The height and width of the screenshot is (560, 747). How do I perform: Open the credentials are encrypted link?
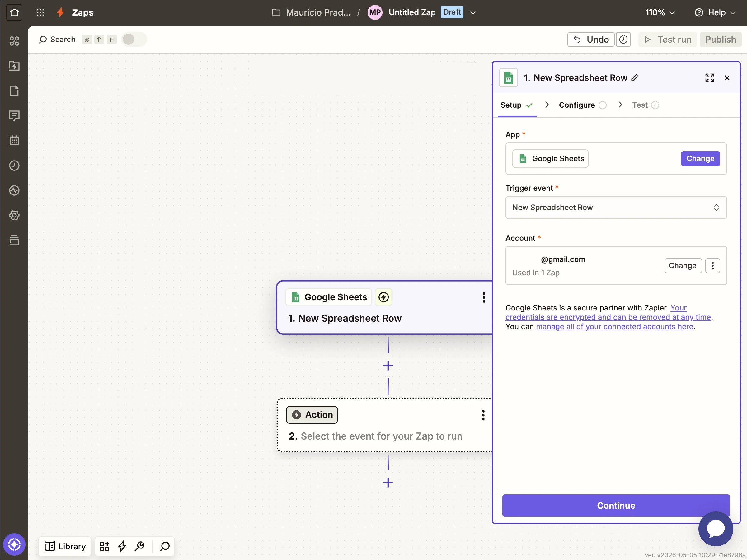coord(608,317)
